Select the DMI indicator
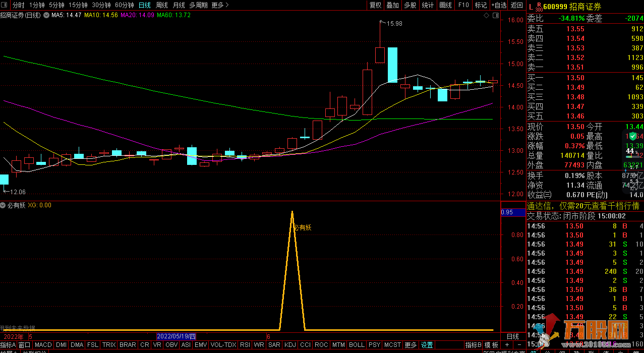Screen dimensions: 644x353 [x=61, y=345]
